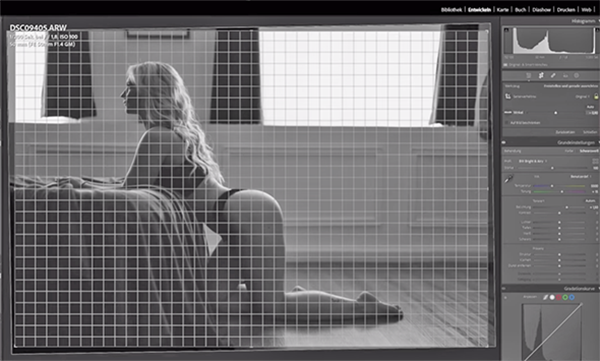Select the red channel curve swatch
This screenshot has height=361, width=600.
point(558,297)
